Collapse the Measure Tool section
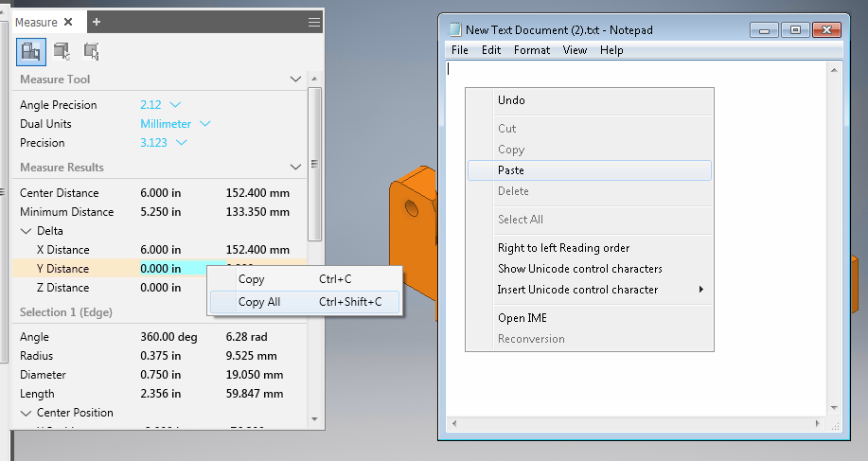 click(294, 80)
